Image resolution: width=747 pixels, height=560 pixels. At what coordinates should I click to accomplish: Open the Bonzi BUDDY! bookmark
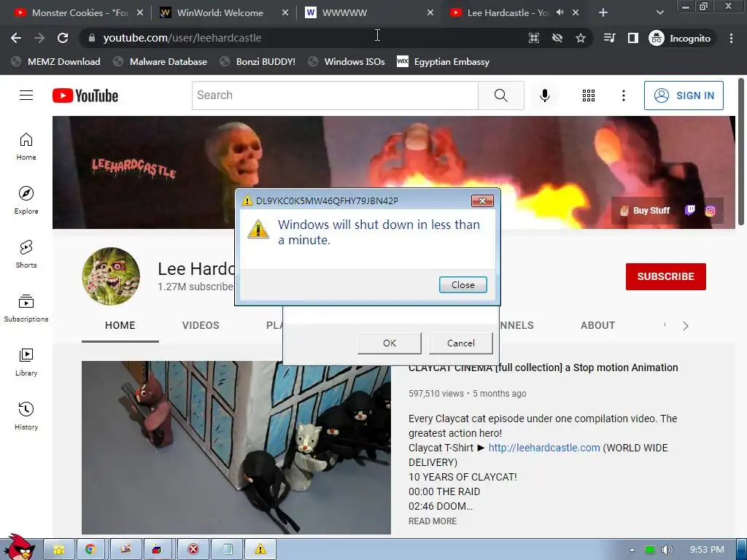(x=258, y=62)
